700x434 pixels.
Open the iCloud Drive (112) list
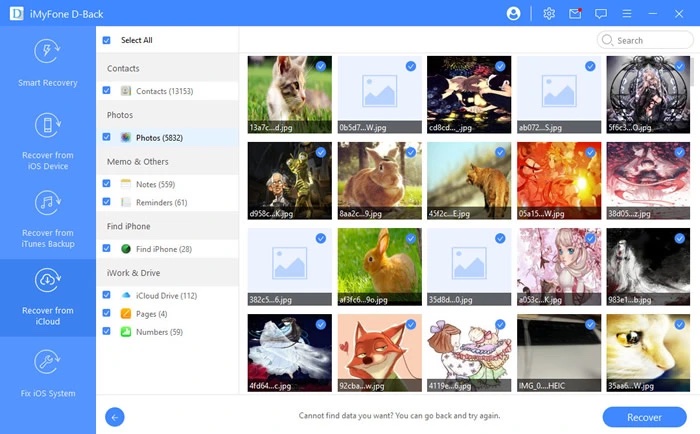[x=167, y=296]
